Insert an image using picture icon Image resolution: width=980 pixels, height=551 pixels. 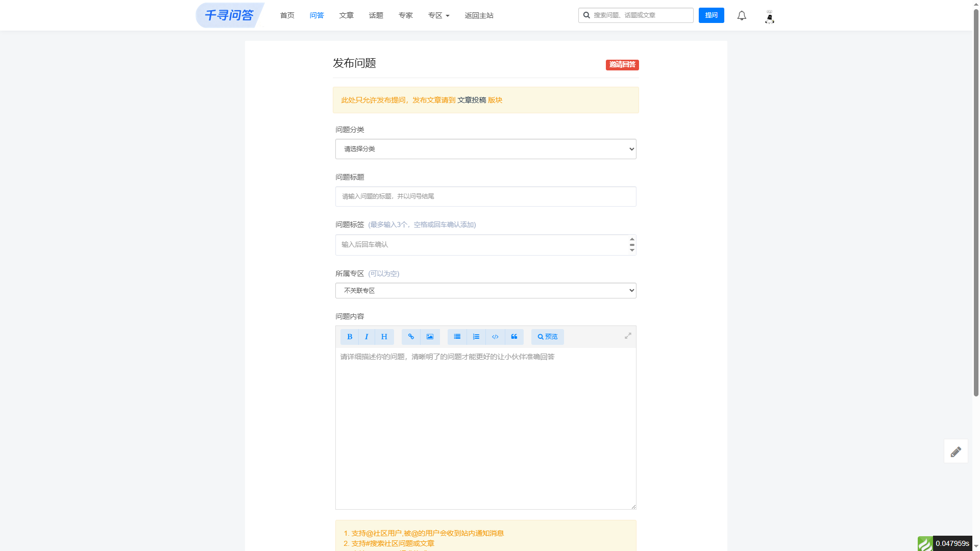[430, 337]
